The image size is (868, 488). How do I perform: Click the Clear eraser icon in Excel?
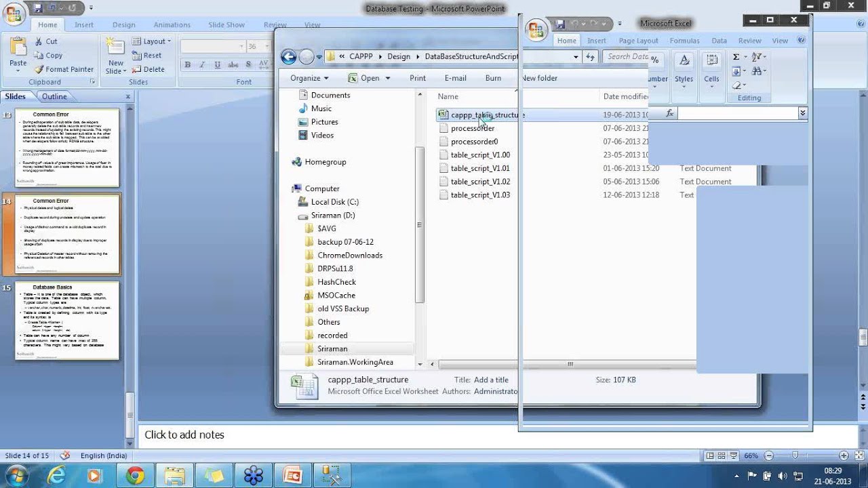(x=736, y=85)
